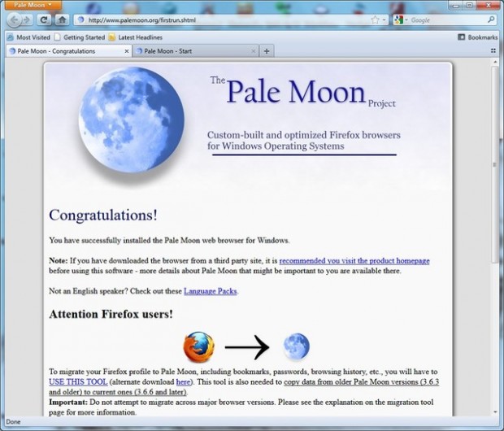Maximize the Pale Moon window

pos(470,5)
